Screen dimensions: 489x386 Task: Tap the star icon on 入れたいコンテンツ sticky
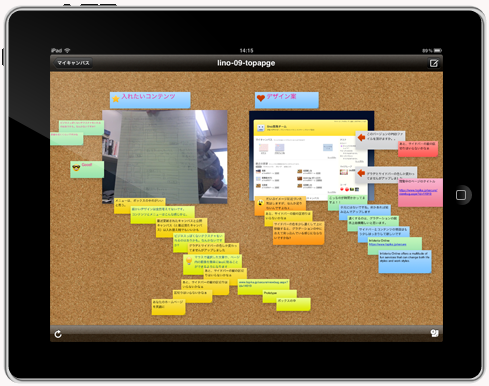coord(116,99)
